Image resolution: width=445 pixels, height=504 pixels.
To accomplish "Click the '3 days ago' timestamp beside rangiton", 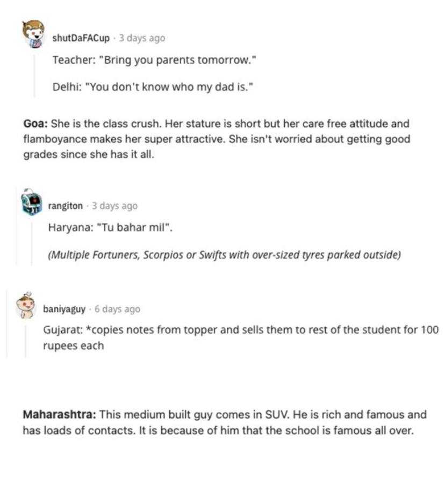I will click(115, 206).
